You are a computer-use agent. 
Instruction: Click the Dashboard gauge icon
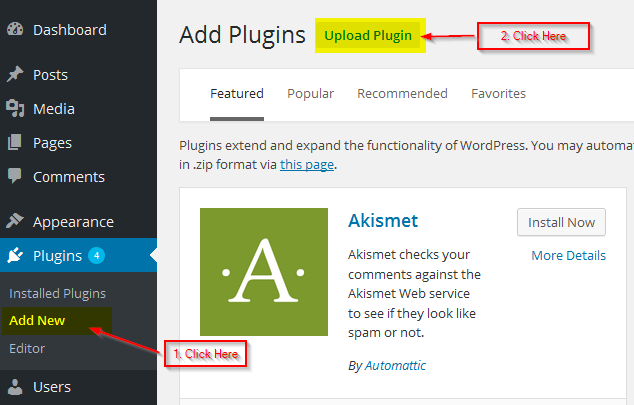click(15, 30)
